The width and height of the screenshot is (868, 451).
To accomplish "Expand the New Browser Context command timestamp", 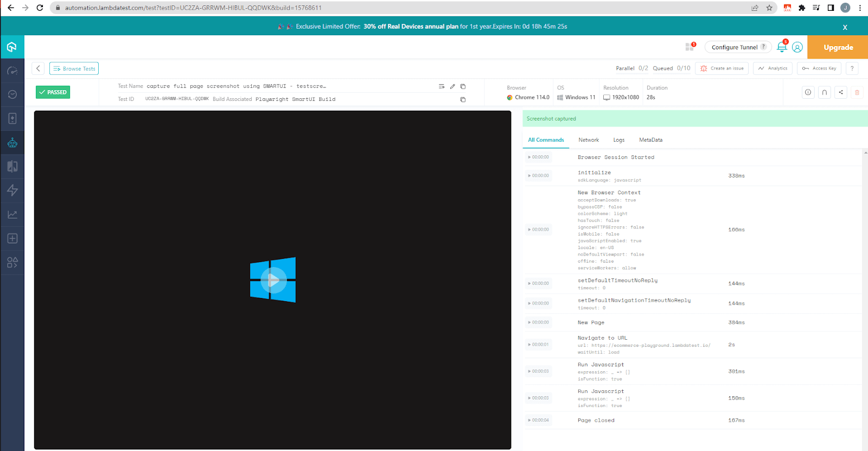I will coord(539,230).
